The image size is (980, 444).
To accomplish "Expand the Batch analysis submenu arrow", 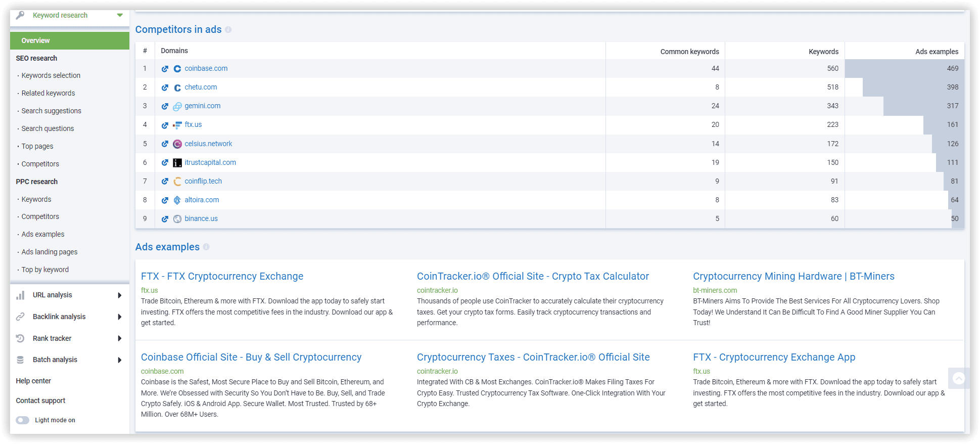I will pos(120,360).
